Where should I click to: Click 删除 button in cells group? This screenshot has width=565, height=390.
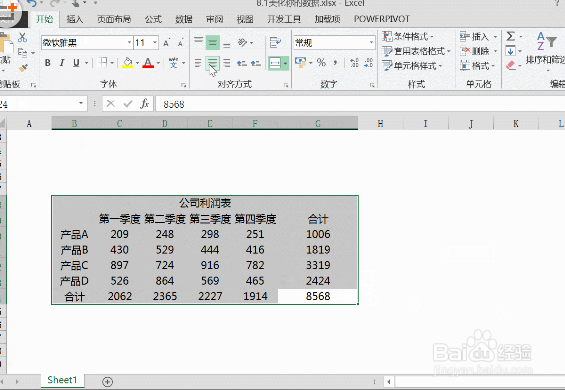pos(478,51)
